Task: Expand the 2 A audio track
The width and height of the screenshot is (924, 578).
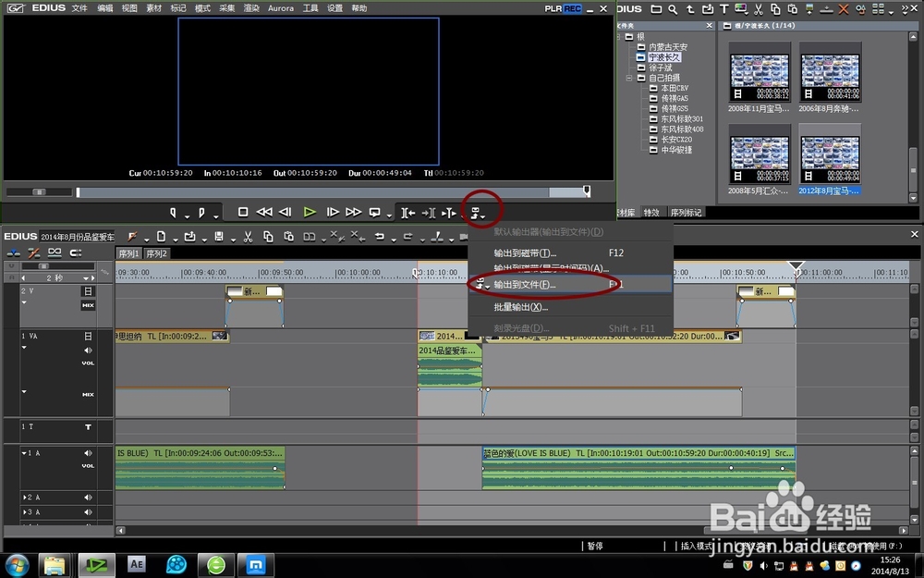Action: point(25,498)
